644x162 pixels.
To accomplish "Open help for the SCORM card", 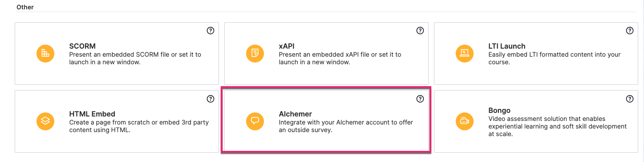I will 211,31.
